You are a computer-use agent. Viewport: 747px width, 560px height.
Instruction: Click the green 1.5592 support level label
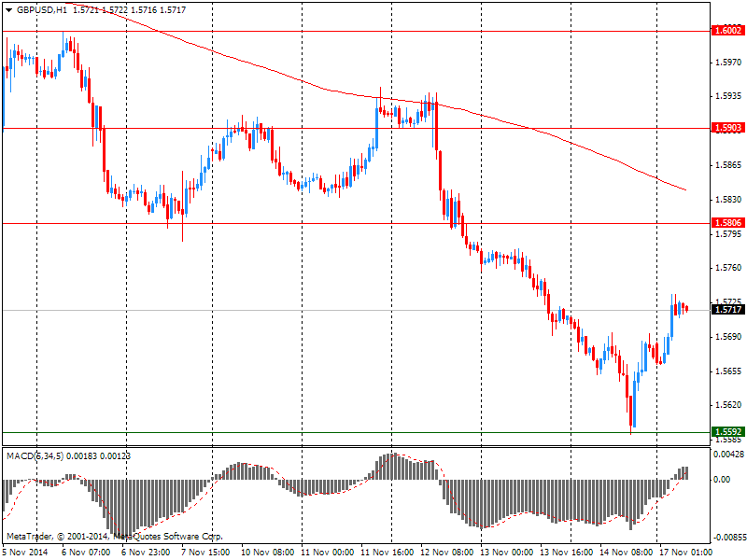[727, 432]
